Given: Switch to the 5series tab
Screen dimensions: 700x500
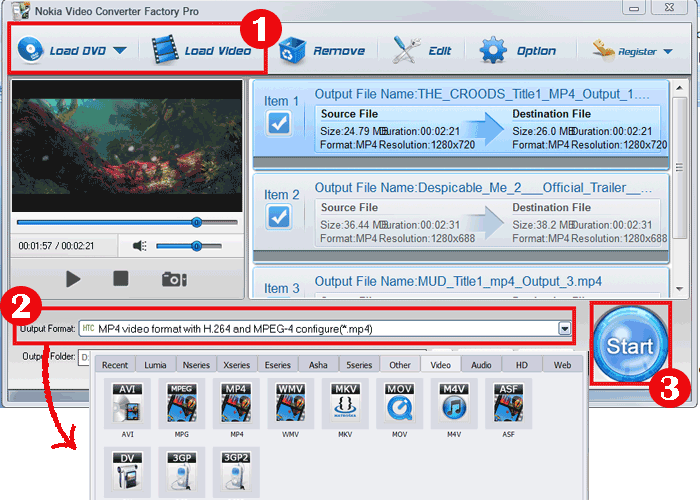Looking at the screenshot, I should pos(359,365).
